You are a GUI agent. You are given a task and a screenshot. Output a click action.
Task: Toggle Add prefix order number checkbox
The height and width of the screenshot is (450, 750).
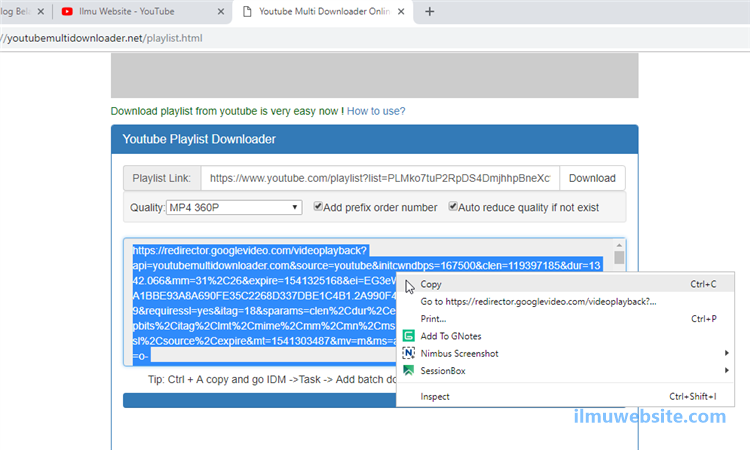point(318,206)
